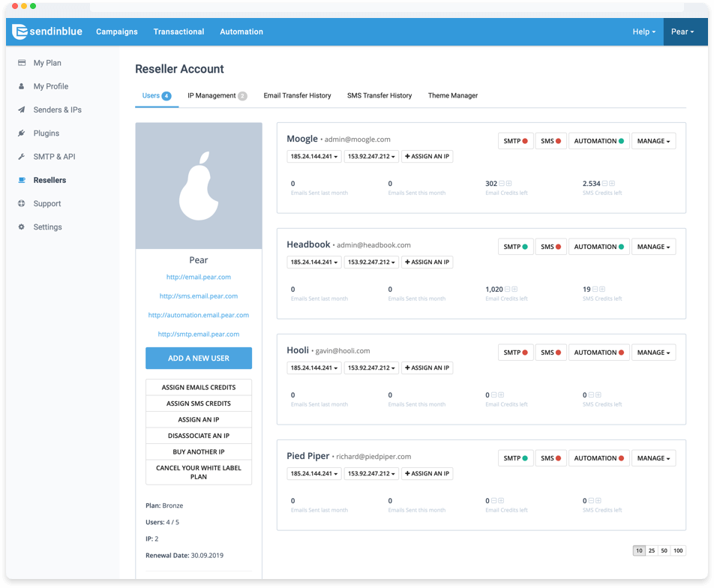Image resolution: width=714 pixels, height=588 pixels.
Task: Click the plus icon for Hooli email credits
Action: coord(501,395)
